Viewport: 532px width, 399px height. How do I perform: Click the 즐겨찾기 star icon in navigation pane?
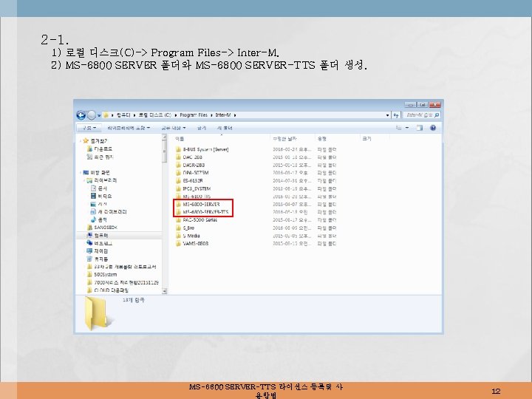[x=86, y=140]
